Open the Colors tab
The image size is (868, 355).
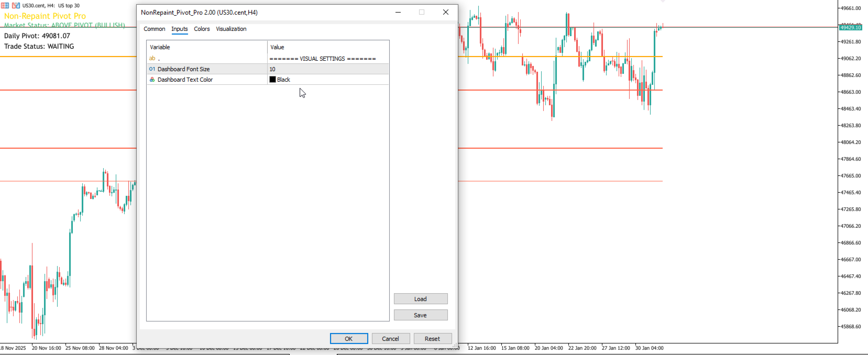click(202, 29)
